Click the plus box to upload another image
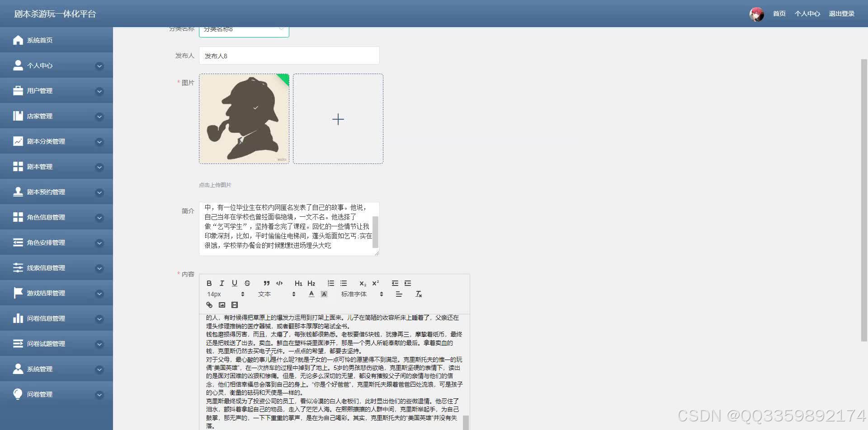Screen dimensions: 868x430 coord(338,119)
